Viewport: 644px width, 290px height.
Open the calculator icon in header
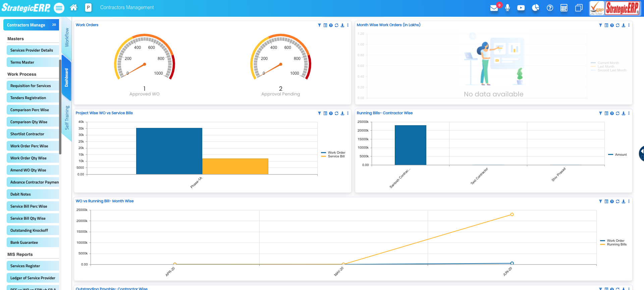[564, 8]
